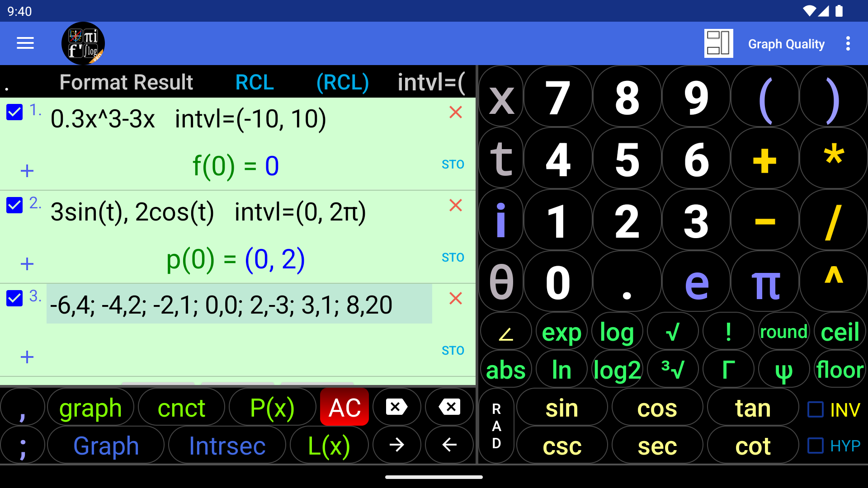
Task: Tap the calculator app logo icon
Action: [83, 43]
